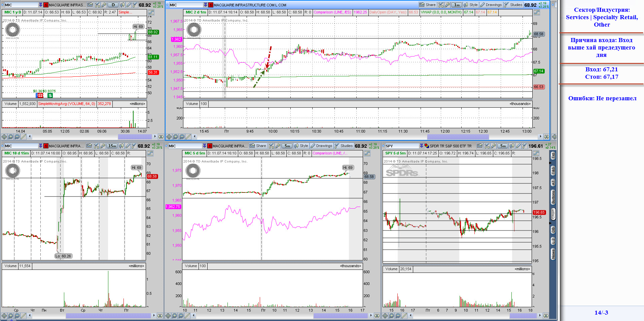This screenshot has width=644, height=321.
Task: Click the DailyOpen study label in the 1m chart
Action: (388, 12)
